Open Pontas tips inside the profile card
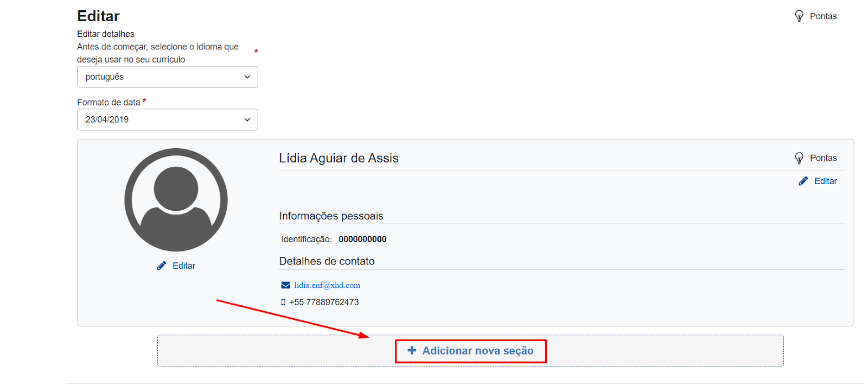 (x=823, y=158)
